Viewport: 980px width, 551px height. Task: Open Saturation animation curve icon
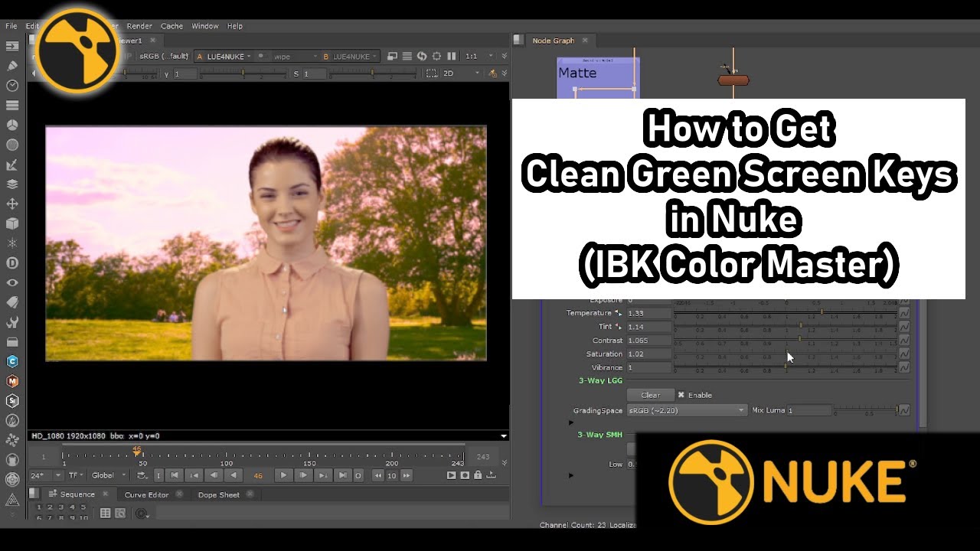point(904,354)
